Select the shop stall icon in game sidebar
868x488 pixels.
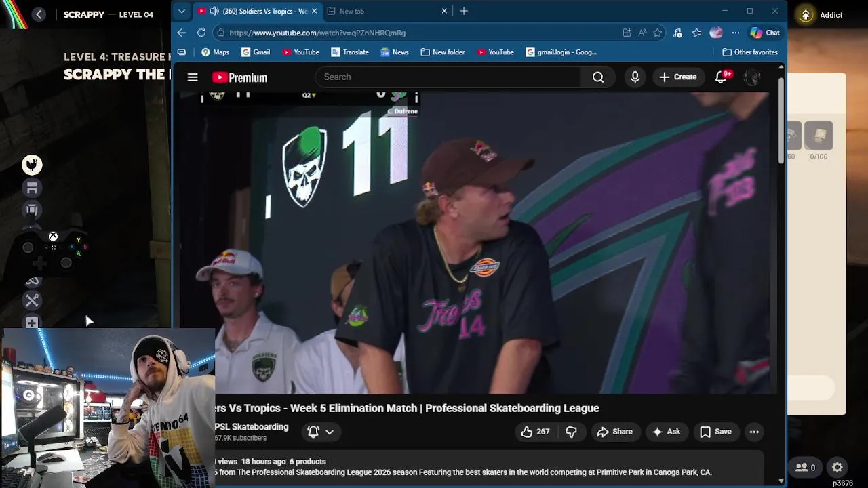(32, 188)
